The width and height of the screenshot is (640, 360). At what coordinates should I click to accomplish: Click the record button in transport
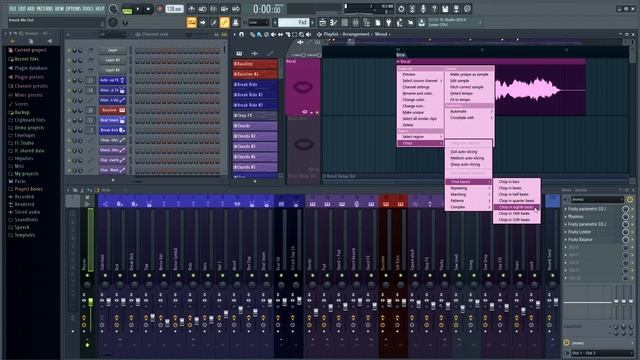point(160,9)
